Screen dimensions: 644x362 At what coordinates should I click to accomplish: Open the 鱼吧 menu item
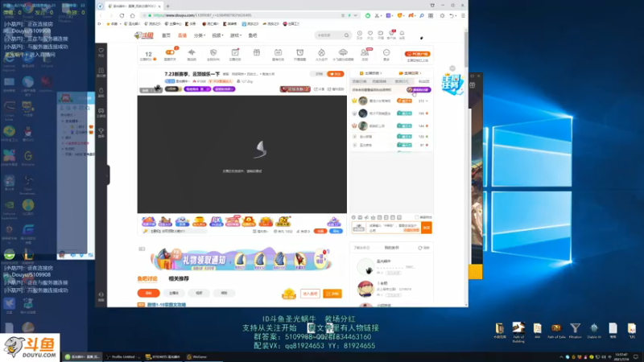coord(253,35)
